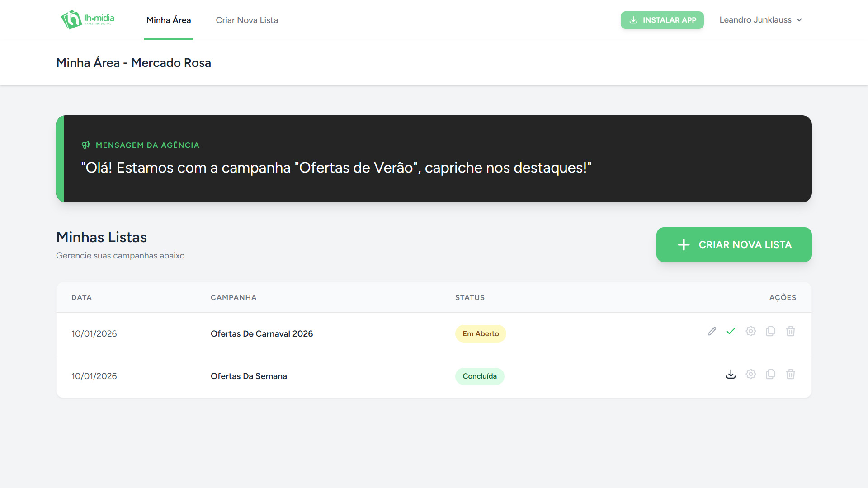The width and height of the screenshot is (868, 488).
Task: Expand the Leandro Junklauss user menu
Action: tap(760, 20)
